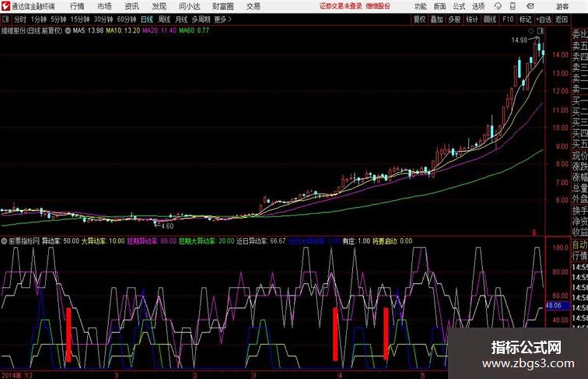Switch to the 15分钟 period tab

pos(80,19)
